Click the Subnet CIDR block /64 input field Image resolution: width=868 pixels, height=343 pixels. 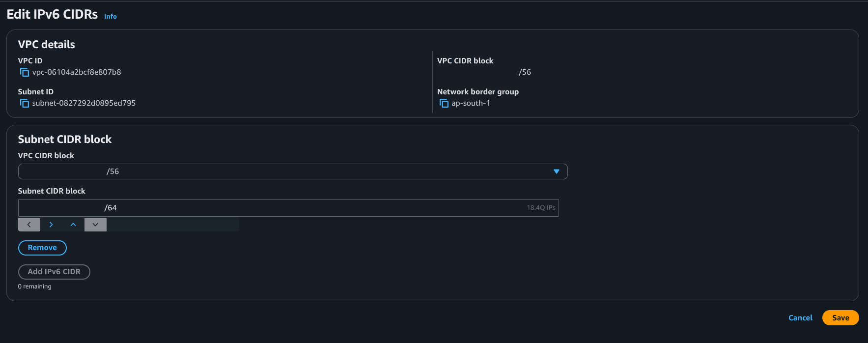click(288, 208)
